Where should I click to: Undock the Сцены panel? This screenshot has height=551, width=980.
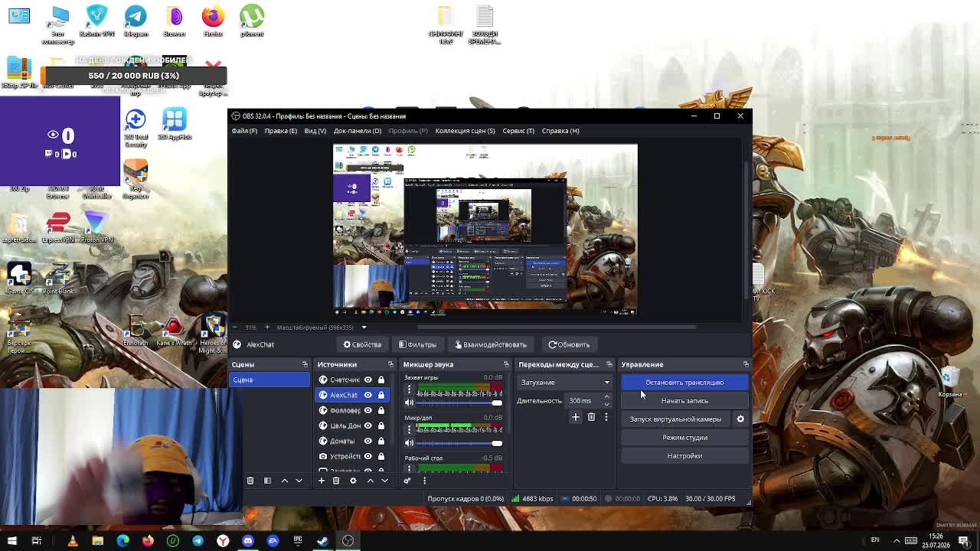pyautogui.click(x=305, y=364)
